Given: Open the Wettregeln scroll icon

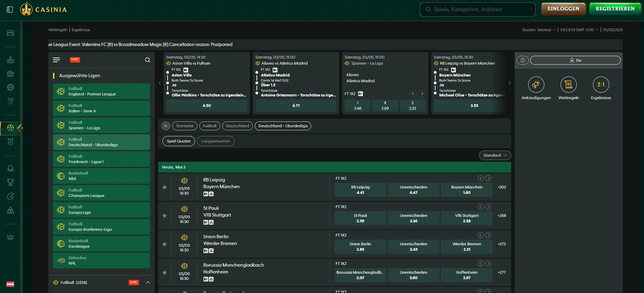Looking at the screenshot, I should point(568,85).
